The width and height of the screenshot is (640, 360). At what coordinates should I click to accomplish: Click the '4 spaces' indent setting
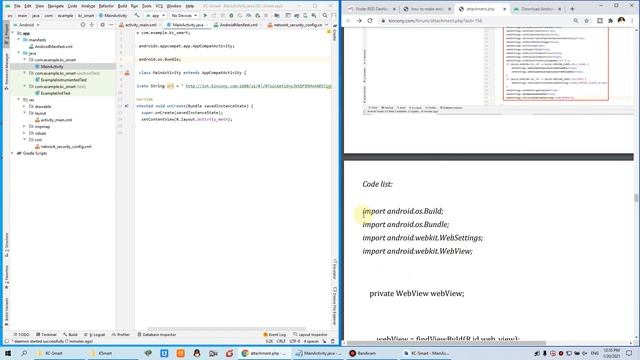(x=311, y=341)
